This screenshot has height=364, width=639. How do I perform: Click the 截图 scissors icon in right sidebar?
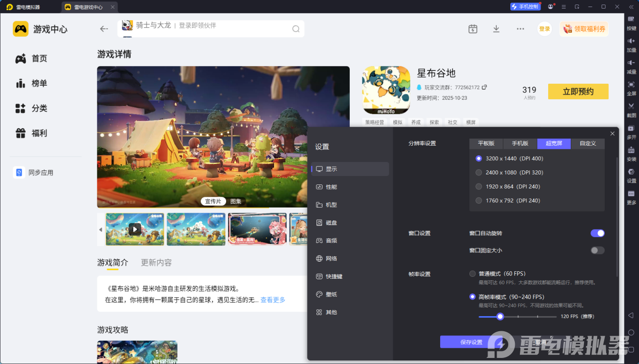tap(631, 106)
